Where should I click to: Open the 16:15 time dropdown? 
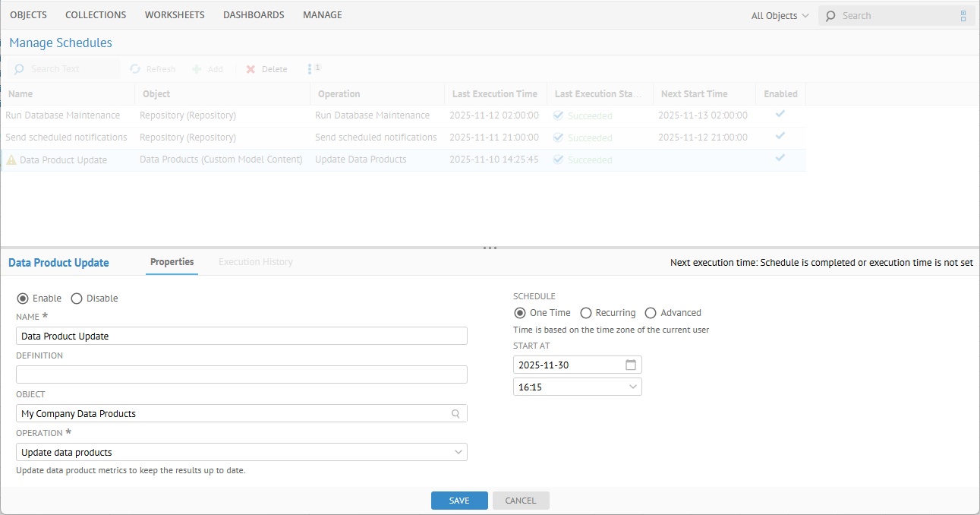pos(633,387)
